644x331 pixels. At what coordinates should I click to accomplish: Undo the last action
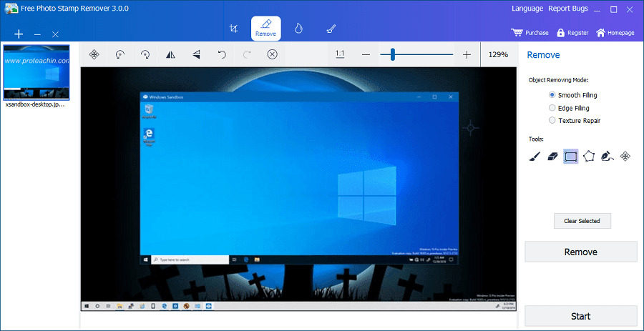pyautogui.click(x=222, y=54)
